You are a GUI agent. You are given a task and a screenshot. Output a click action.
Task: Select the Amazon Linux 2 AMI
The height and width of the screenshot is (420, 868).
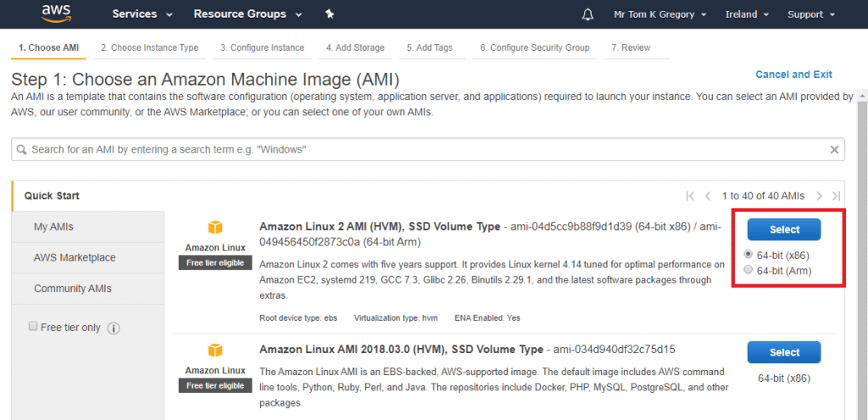coord(784,229)
